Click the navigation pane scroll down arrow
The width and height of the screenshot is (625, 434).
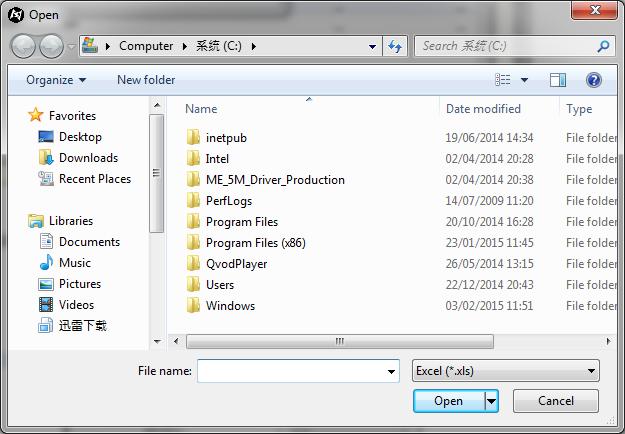(157, 342)
